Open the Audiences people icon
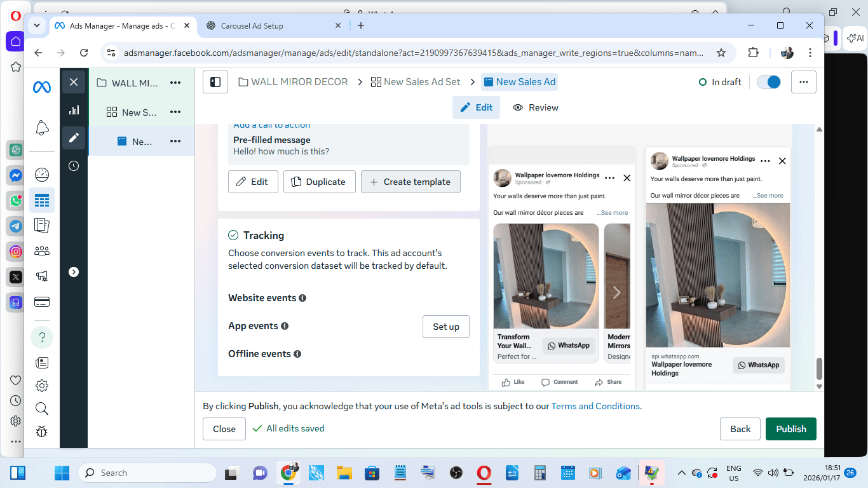Viewport: 868px width, 488px height. pos(42,251)
